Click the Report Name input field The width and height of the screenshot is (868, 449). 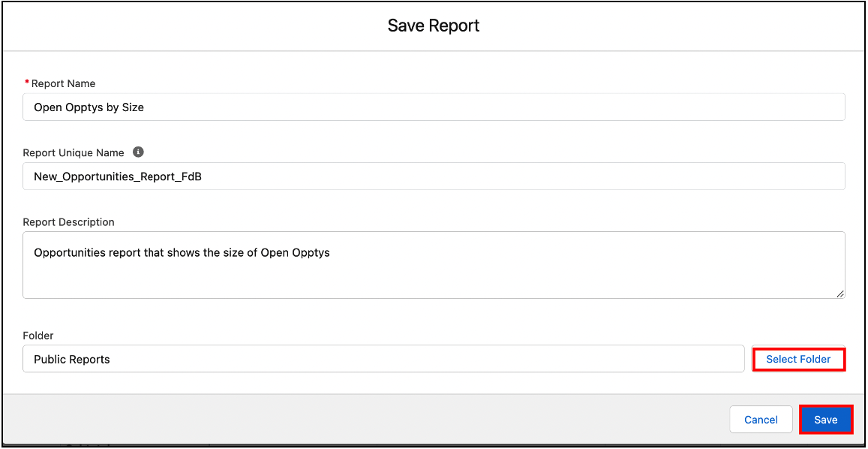(x=433, y=107)
